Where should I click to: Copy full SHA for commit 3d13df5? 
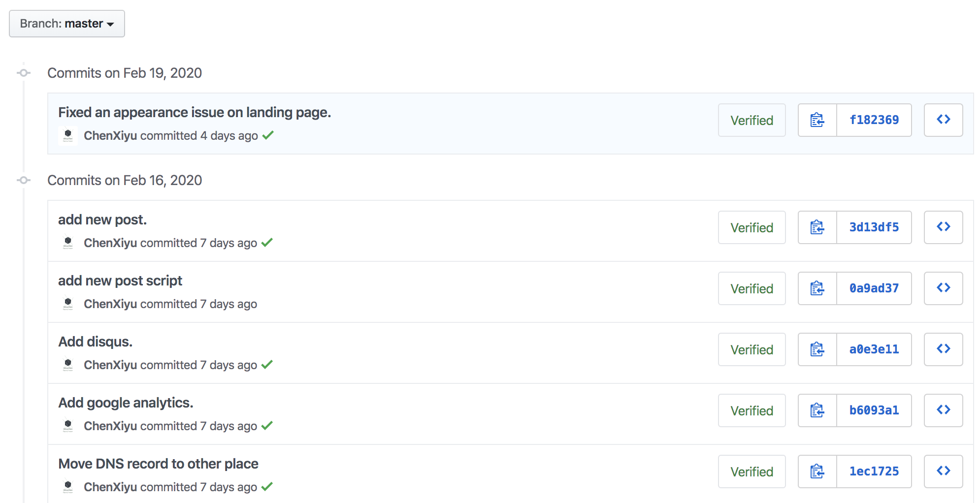pos(817,227)
